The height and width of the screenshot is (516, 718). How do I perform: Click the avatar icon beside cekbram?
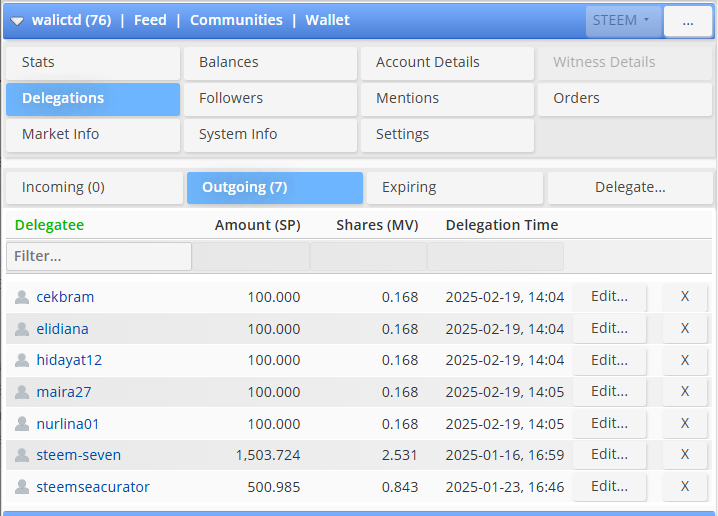[22, 297]
